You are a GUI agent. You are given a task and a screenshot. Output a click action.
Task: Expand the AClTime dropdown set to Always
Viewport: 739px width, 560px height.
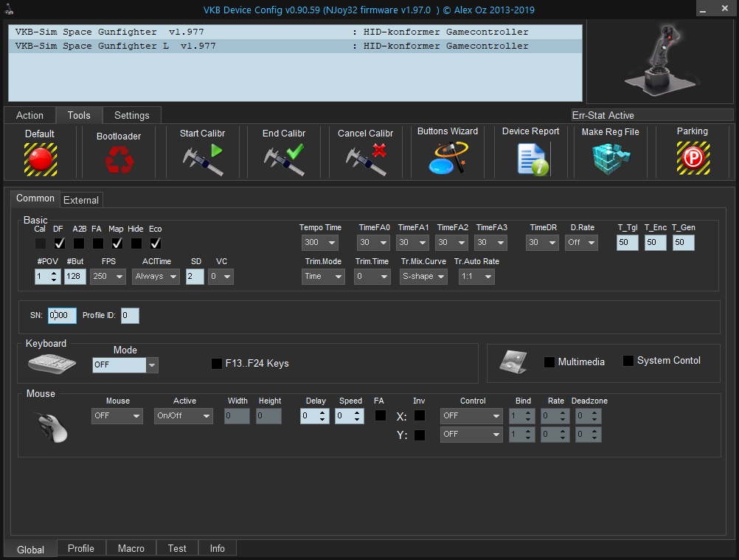pos(156,276)
